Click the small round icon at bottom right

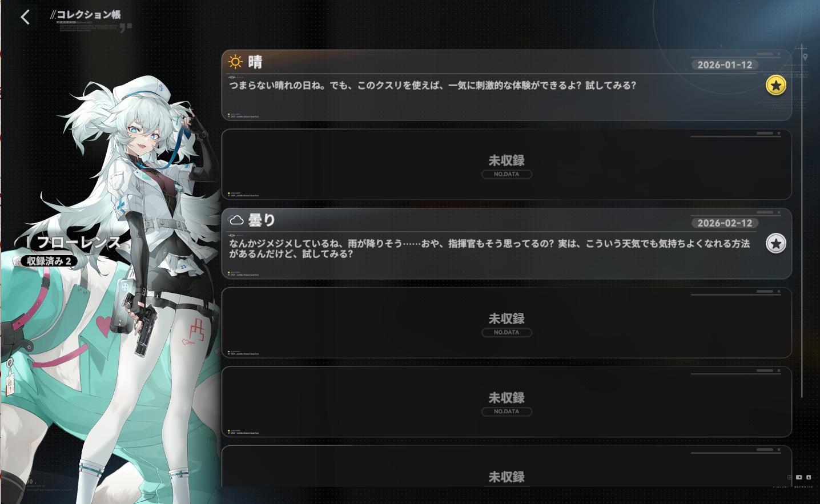(790, 477)
